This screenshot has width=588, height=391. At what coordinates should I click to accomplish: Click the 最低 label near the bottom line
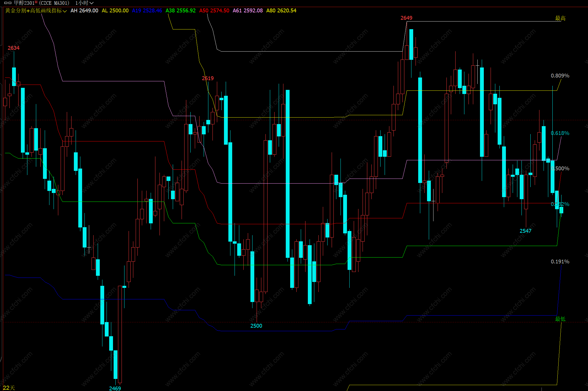(560, 319)
